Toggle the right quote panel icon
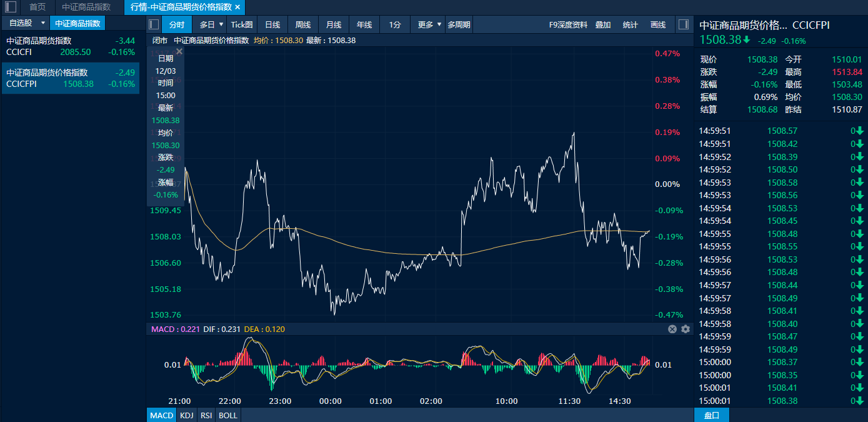This screenshot has width=868, height=422. coord(684,25)
